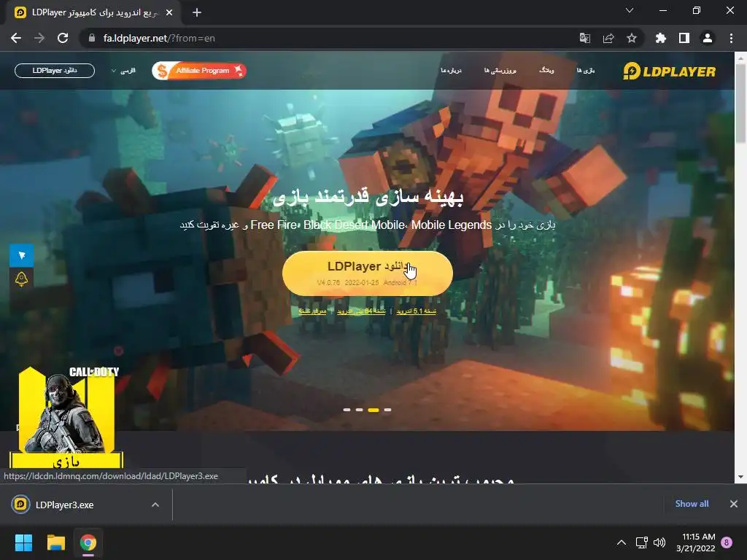Expand the فارسی language dropdown
Image resolution: width=747 pixels, height=560 pixels.
point(123,71)
